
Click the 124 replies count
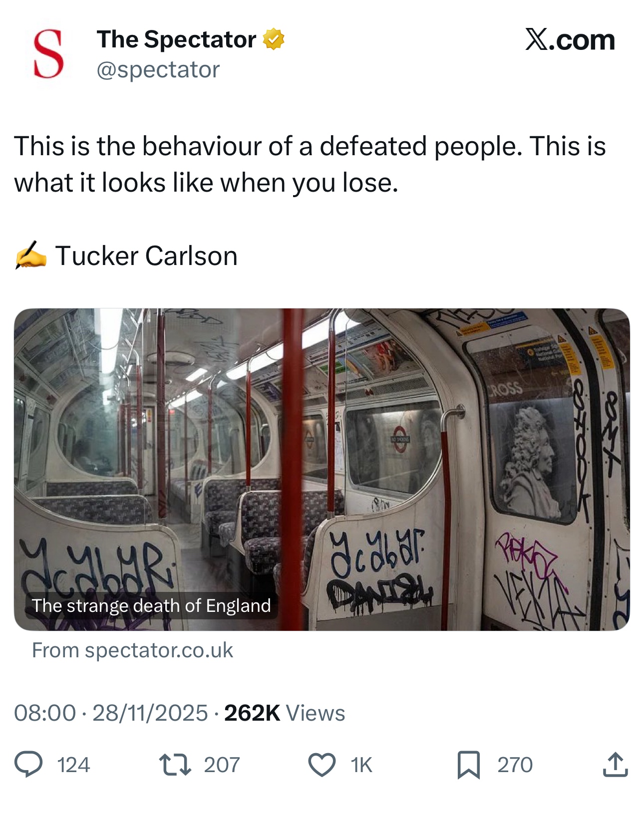tap(74, 765)
